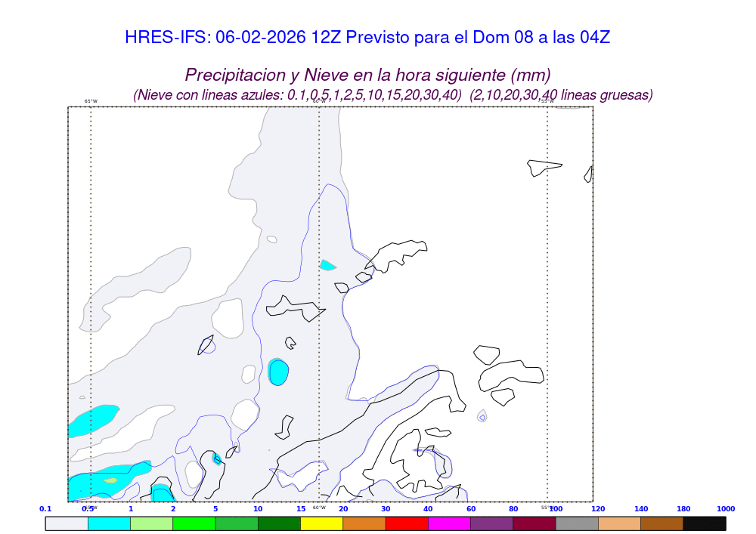Click the HRES-IFS forecast title text
The width and height of the screenshot is (756, 534).
pyautogui.click(x=367, y=38)
